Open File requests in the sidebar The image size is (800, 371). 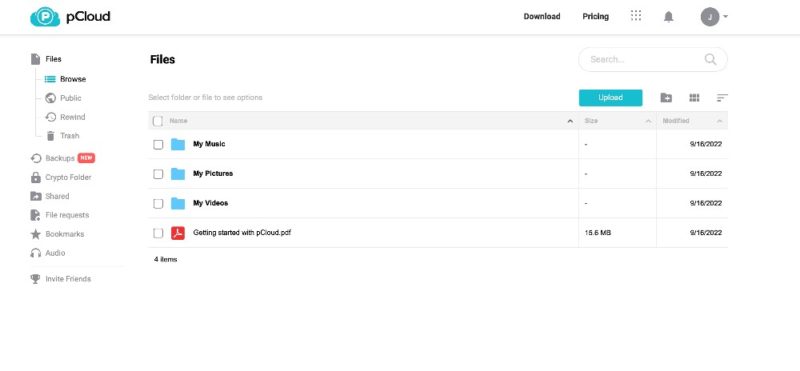coord(67,215)
